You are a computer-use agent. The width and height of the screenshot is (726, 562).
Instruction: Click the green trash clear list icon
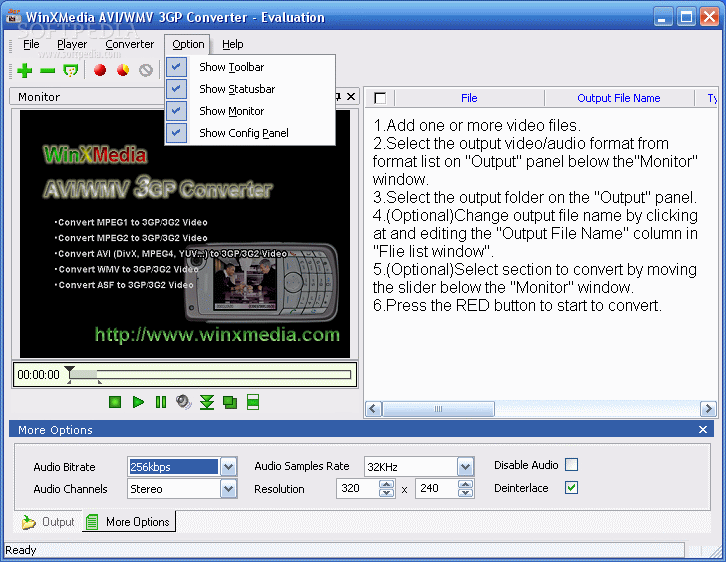click(x=70, y=70)
